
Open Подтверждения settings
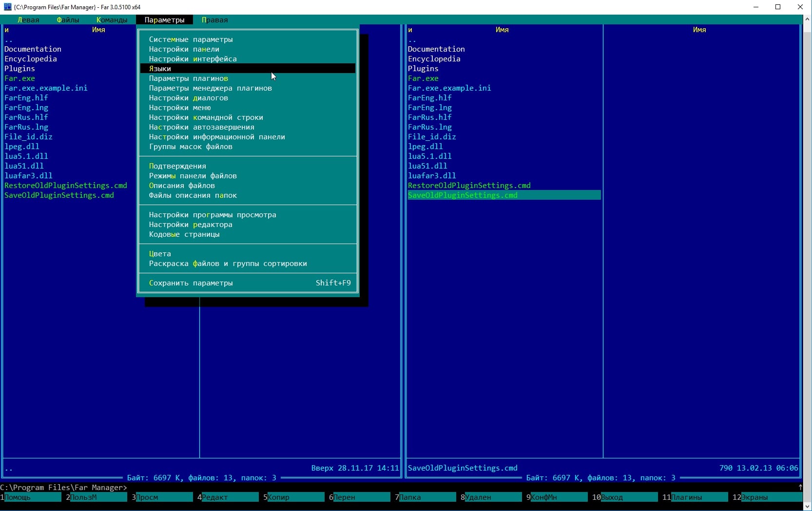pos(248,166)
